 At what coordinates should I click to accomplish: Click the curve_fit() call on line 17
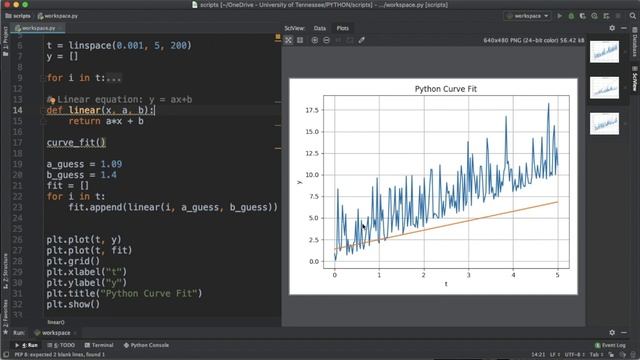pyautogui.click(x=76, y=142)
